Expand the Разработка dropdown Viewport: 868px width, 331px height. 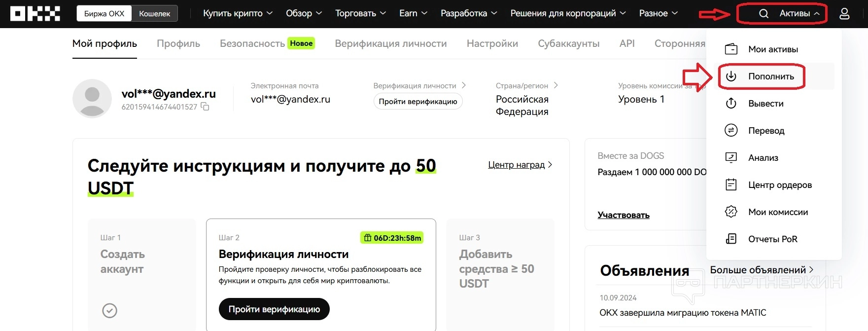tap(469, 14)
